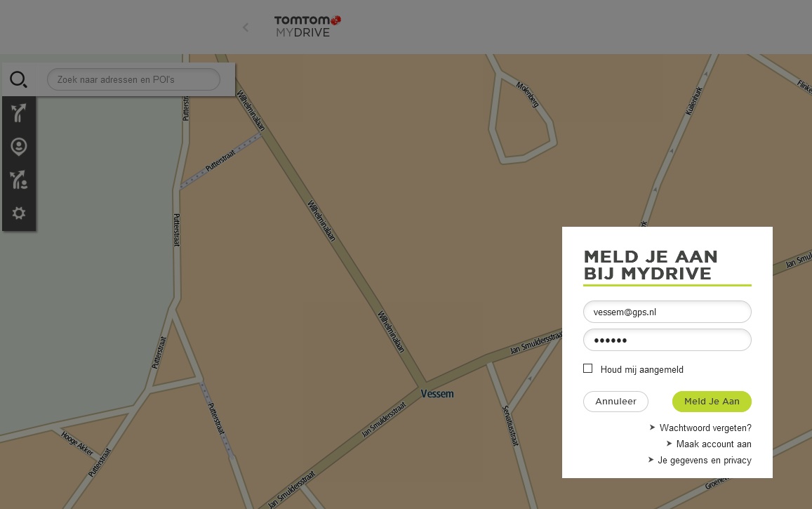
Task: Click the Annuleer button
Action: pos(615,402)
